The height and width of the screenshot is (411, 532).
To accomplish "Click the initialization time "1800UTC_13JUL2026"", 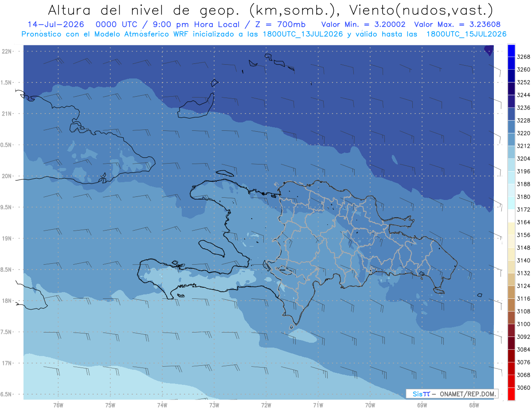I will 303,34.
